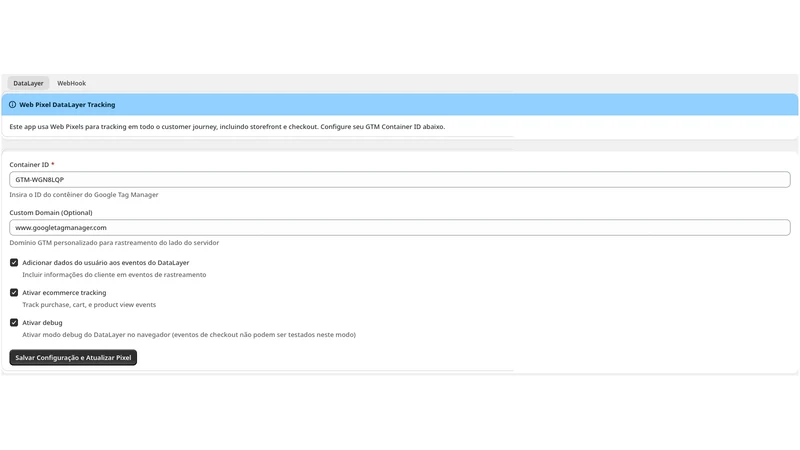Click hint text 'Domínio GTM personalizado'
Image resolution: width=800 pixels, height=450 pixels.
click(114, 243)
